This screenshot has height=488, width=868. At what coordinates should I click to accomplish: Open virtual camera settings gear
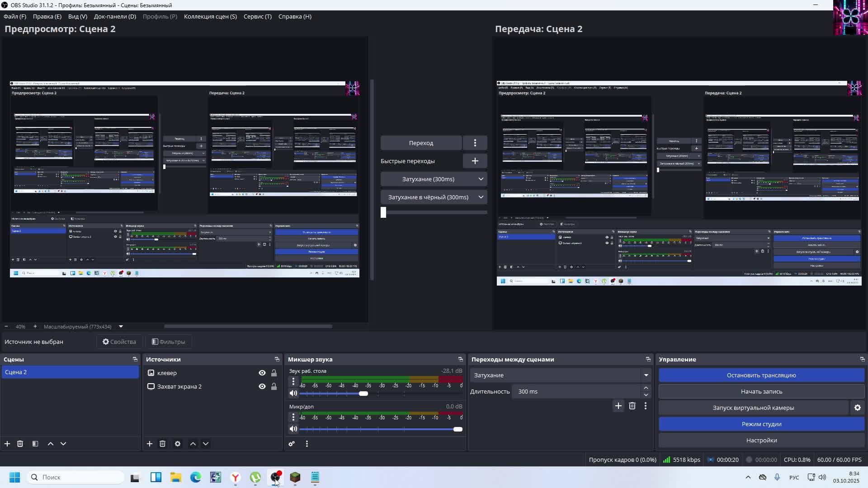click(x=857, y=408)
